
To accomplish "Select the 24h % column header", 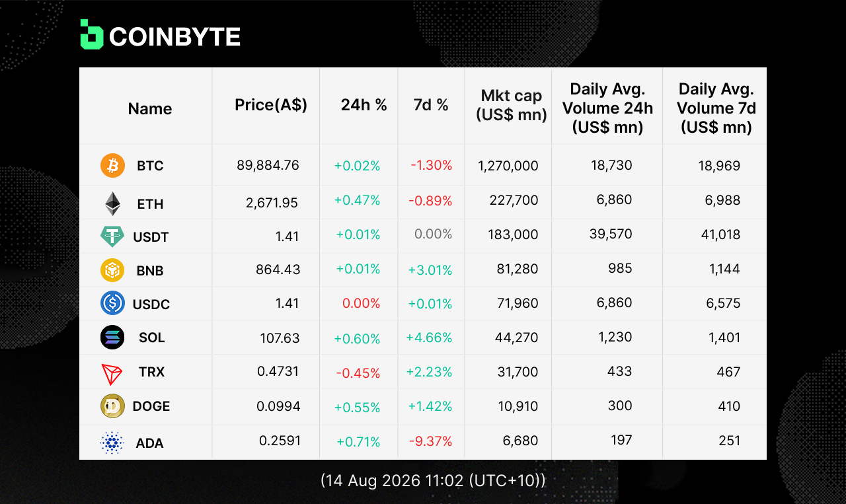I will pyautogui.click(x=364, y=104).
